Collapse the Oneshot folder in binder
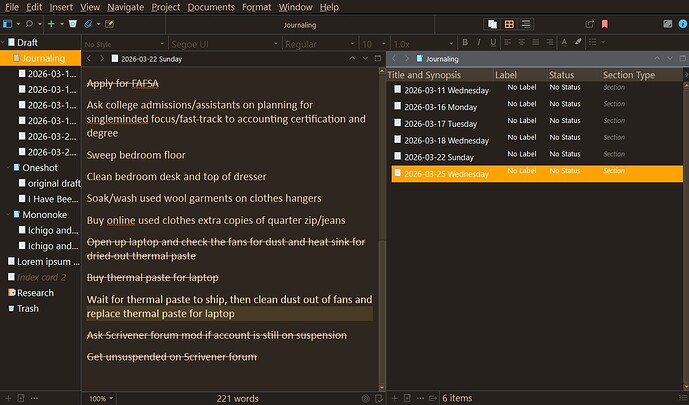 [8, 167]
